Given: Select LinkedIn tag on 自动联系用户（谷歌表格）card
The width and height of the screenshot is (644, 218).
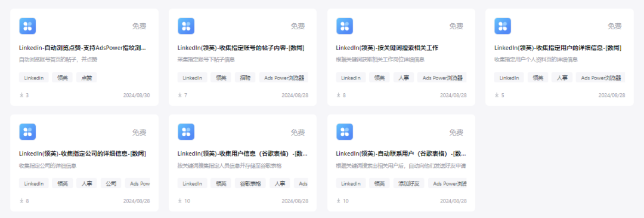Looking at the screenshot, I should pyautogui.click(x=351, y=183).
